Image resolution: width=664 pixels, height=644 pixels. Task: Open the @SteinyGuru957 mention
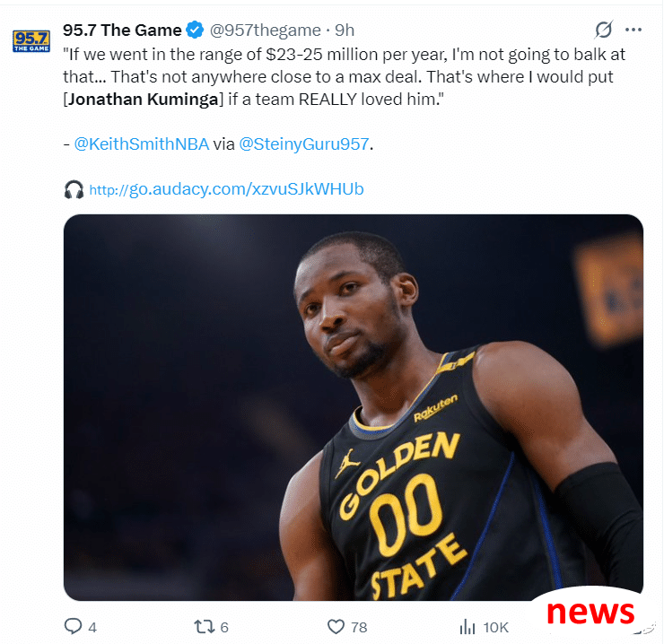coord(304,144)
